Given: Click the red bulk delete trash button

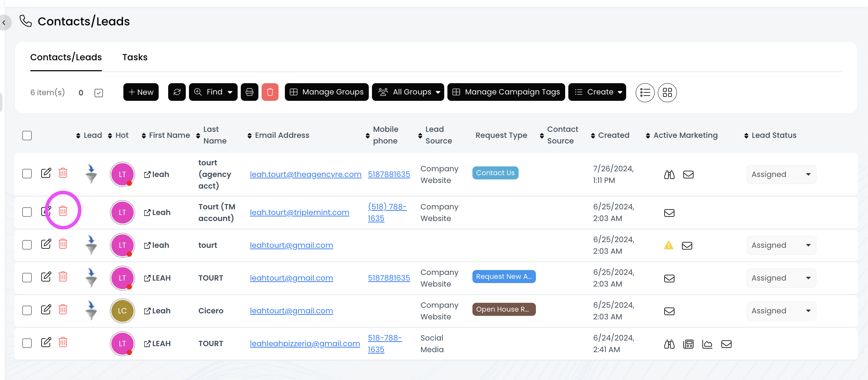Looking at the screenshot, I should [x=270, y=92].
